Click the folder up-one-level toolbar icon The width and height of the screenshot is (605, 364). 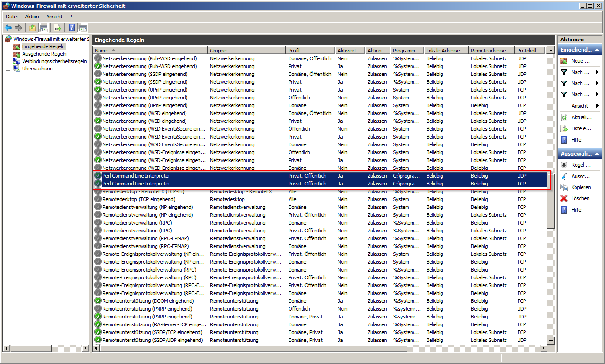33,28
